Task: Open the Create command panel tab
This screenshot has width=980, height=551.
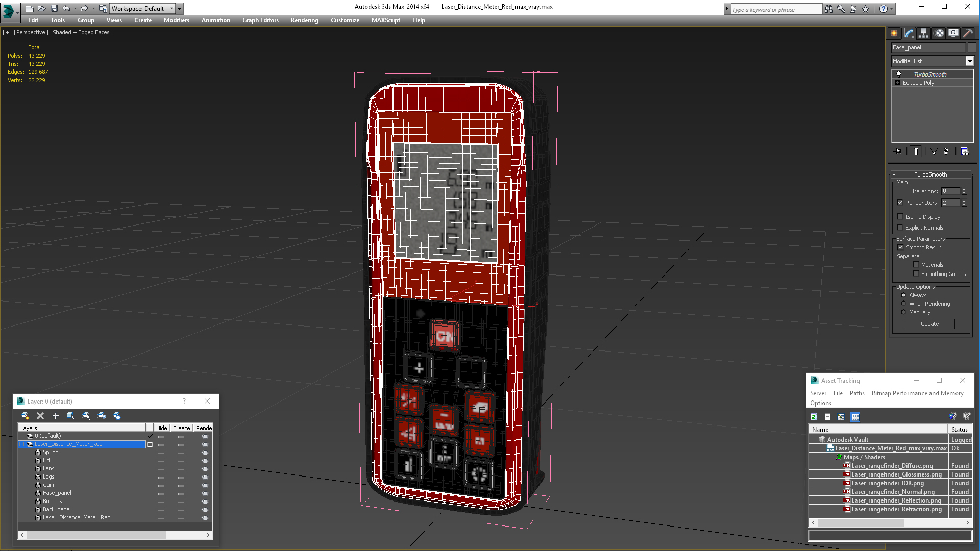Action: [894, 33]
